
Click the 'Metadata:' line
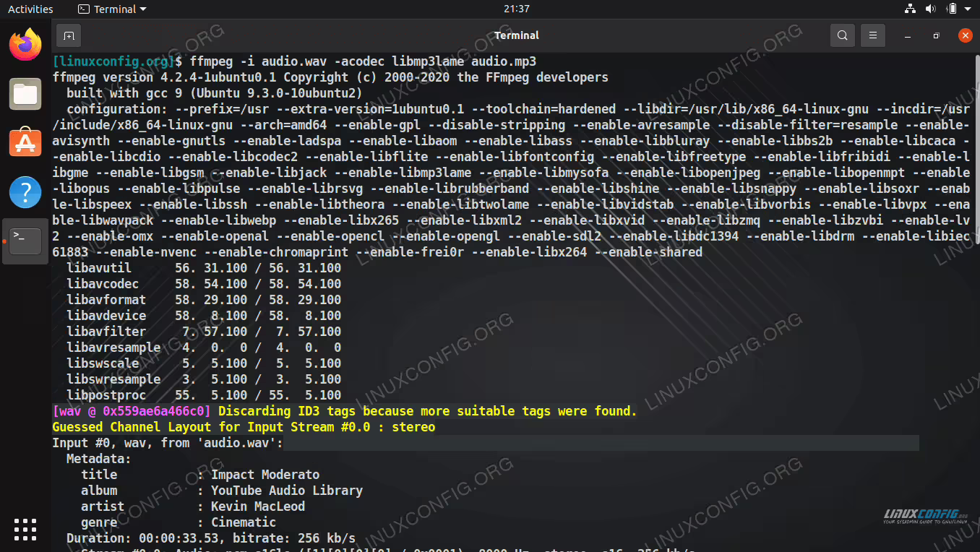[99, 459]
